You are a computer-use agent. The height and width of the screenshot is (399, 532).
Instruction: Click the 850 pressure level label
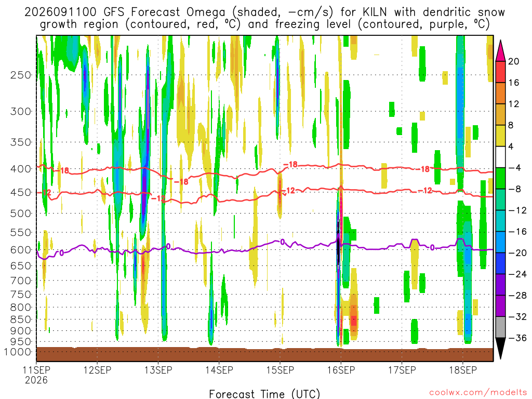click(21, 320)
